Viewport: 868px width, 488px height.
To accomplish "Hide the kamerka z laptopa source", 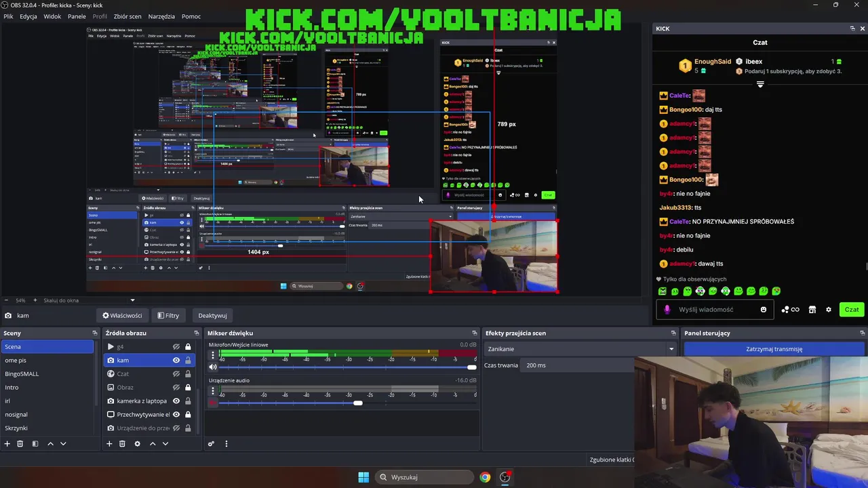I will click(x=176, y=401).
